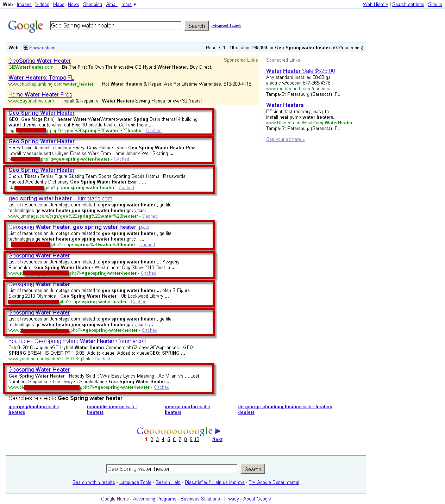This screenshot has width=445, height=504.
Task: Click the bottom Search button
Action: click(x=253, y=469)
